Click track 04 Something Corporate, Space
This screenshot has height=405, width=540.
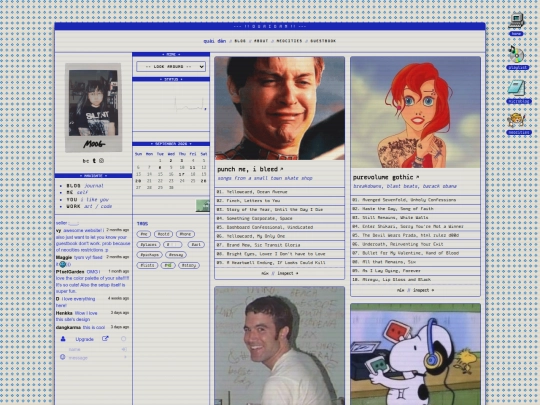pos(279,218)
